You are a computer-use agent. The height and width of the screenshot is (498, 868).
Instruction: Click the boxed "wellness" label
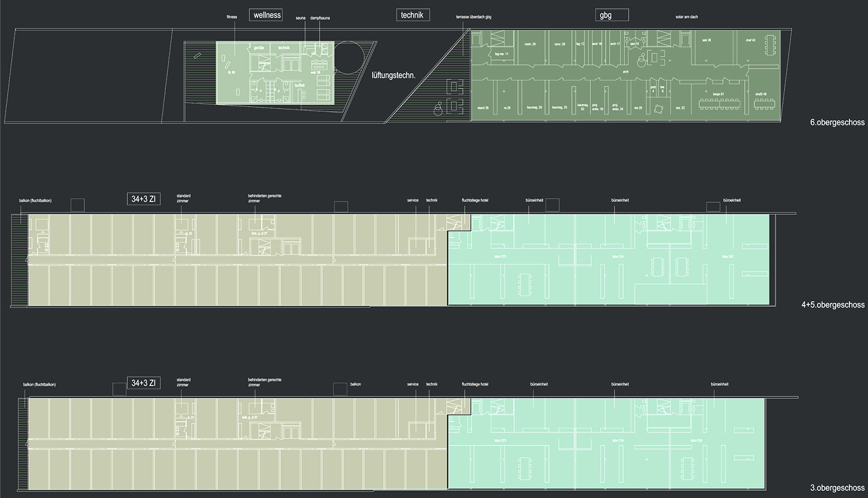click(x=266, y=15)
